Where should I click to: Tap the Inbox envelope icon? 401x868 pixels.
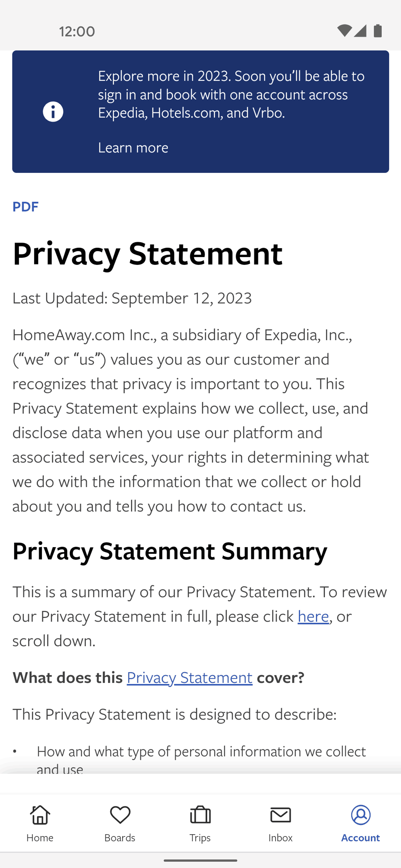point(281,815)
